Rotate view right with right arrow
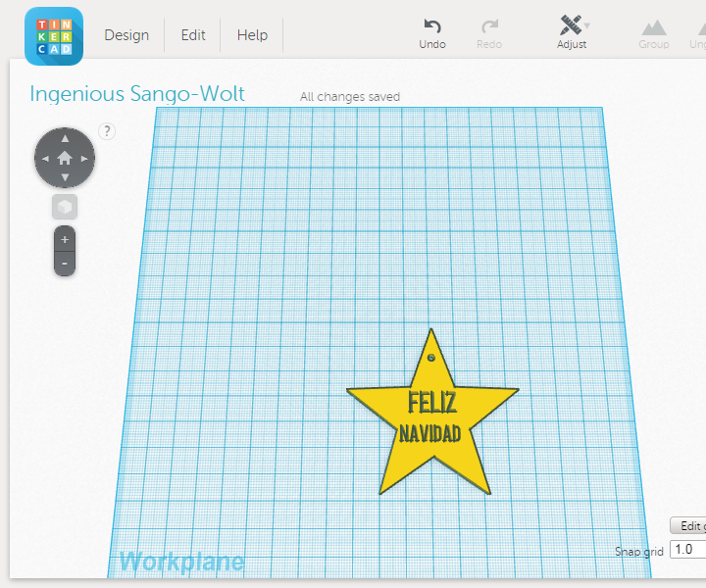The image size is (706, 588). coord(84,159)
